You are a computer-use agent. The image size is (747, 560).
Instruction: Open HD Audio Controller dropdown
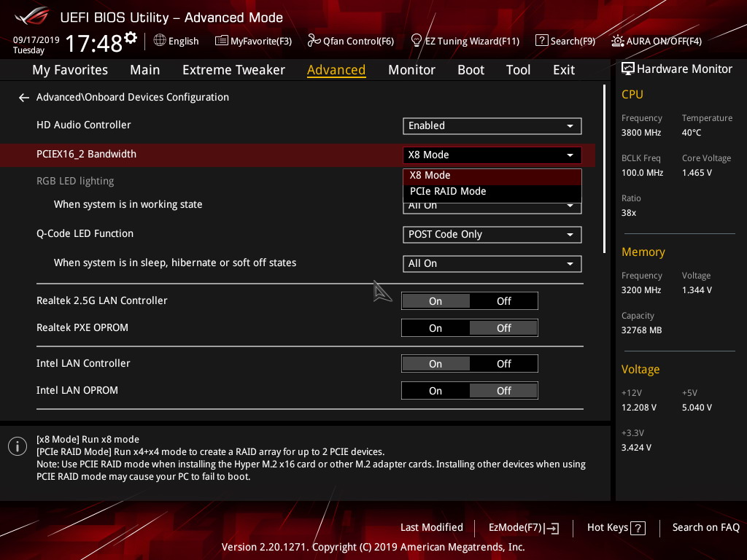pyautogui.click(x=492, y=125)
